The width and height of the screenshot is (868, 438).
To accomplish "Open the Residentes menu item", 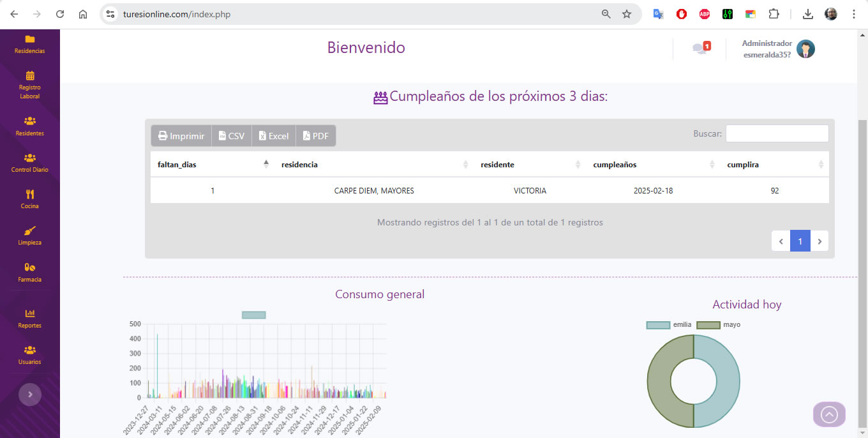I will 30,126.
